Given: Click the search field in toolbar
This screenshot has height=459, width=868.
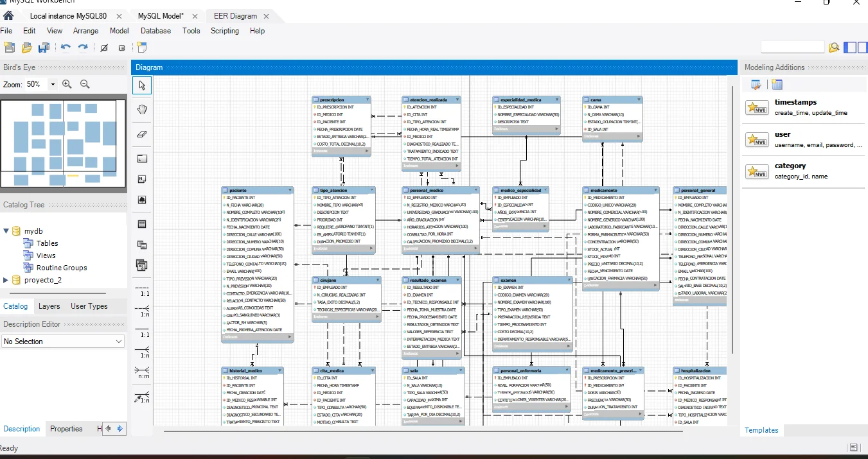Looking at the screenshot, I should (792, 47).
